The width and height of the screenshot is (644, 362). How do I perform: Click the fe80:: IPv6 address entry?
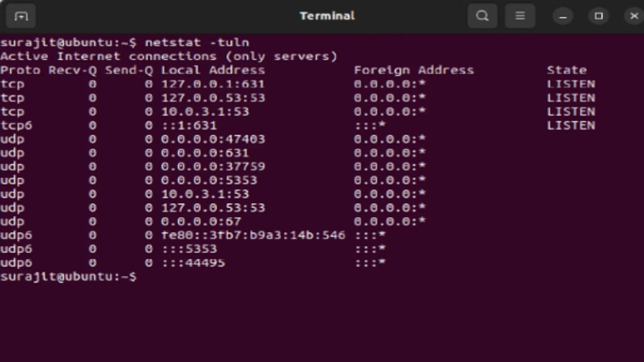(252, 235)
